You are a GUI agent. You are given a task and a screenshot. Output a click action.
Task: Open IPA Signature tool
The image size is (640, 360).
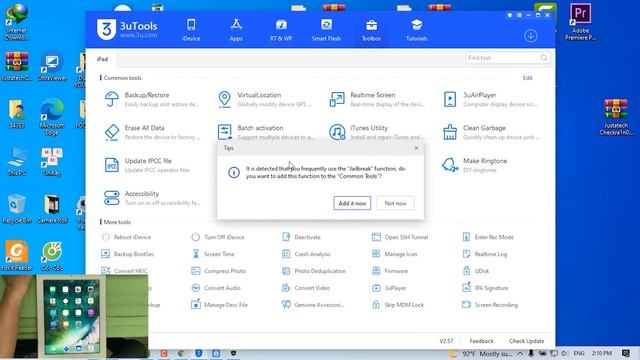point(485,288)
